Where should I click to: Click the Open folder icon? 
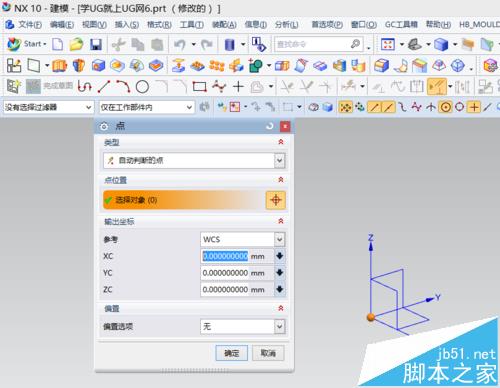click(x=76, y=44)
